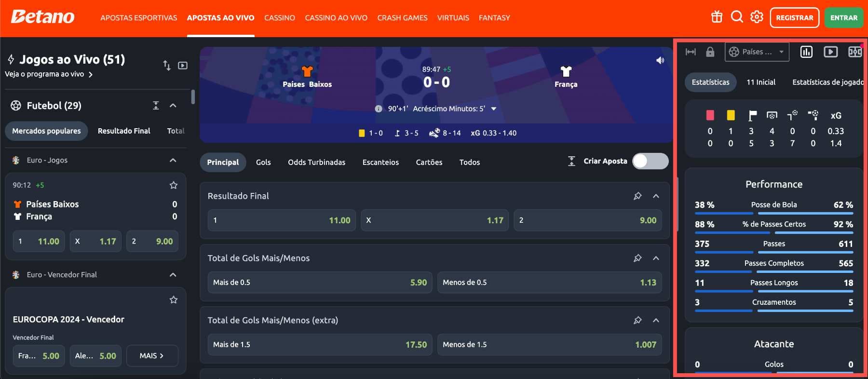Open the statistics bar chart icon
This screenshot has height=379, width=868.
806,52
